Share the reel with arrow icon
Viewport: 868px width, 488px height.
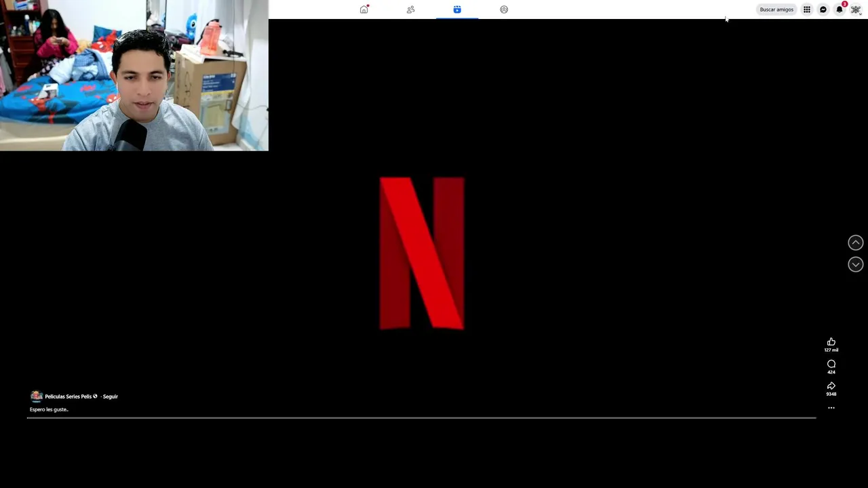pyautogui.click(x=831, y=386)
